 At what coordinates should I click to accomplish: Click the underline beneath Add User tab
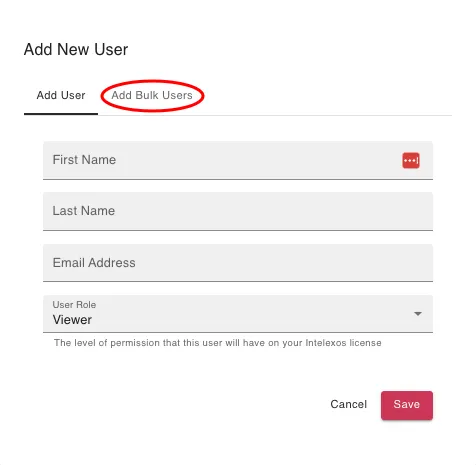tap(61, 114)
